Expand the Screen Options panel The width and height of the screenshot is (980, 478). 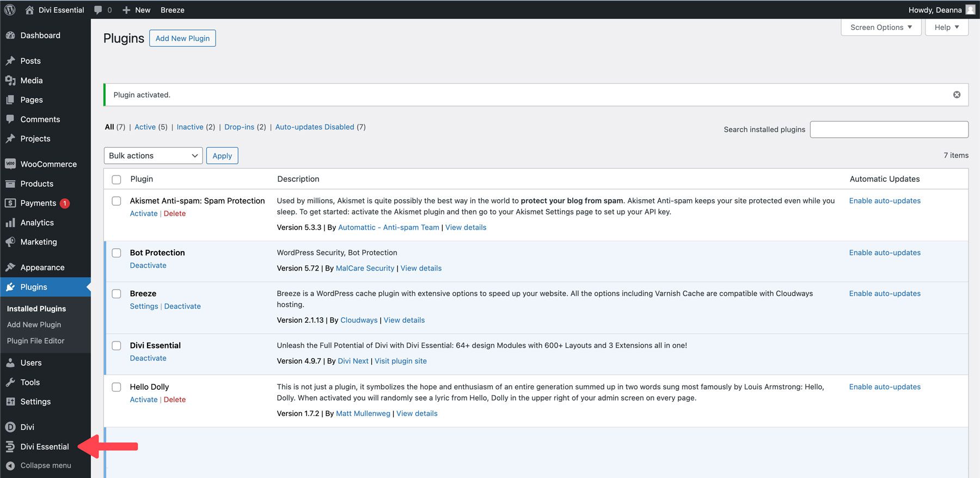point(880,27)
